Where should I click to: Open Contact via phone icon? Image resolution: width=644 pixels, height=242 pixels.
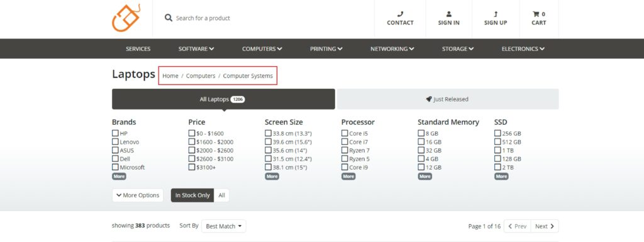coord(400,14)
